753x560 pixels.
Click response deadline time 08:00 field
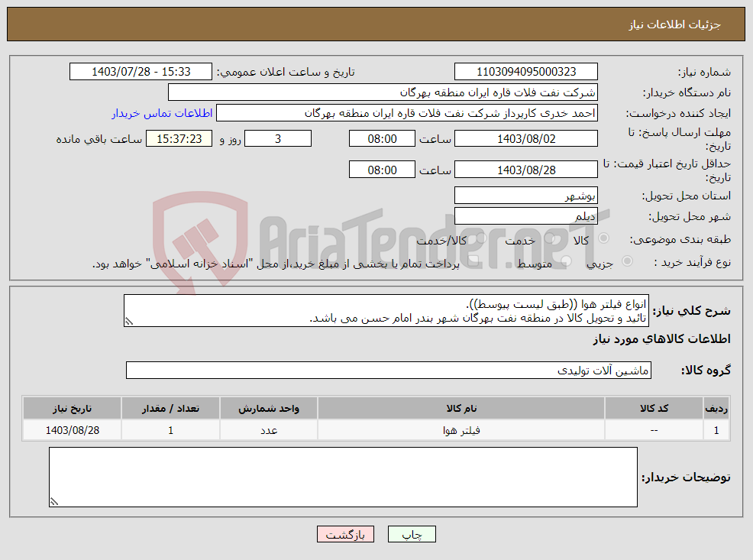[382, 139]
